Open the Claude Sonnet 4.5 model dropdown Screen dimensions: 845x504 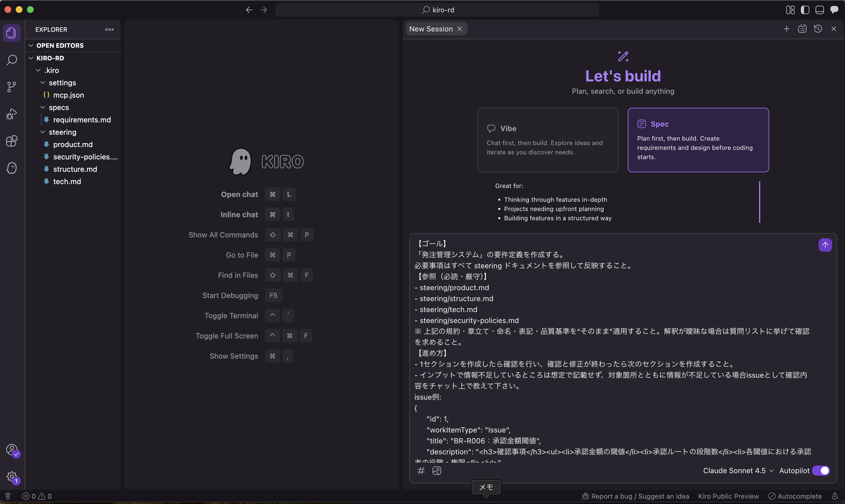738,471
